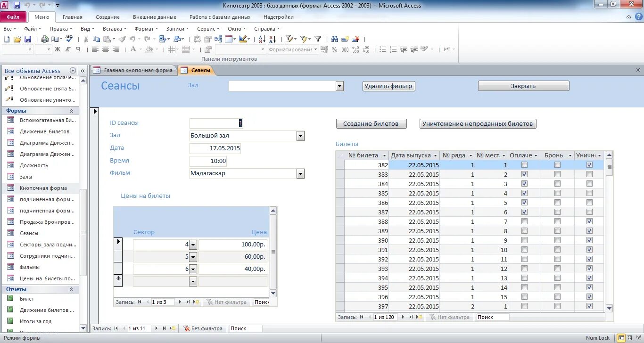Click Sort ascending А-Я icon
This screenshot has width=644, height=343.
[x=262, y=39]
